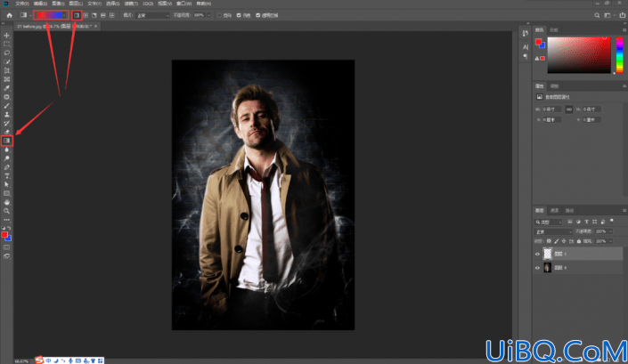Open the workspace switcher dropdown top right
Viewport: 628px width, 364px height.
tap(609, 15)
